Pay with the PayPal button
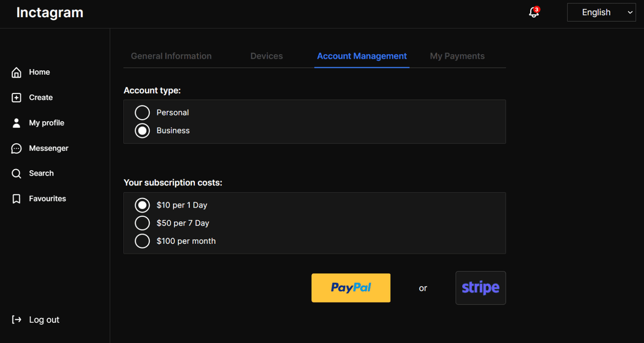Screen dimensions: 644x343 [x=351, y=288]
